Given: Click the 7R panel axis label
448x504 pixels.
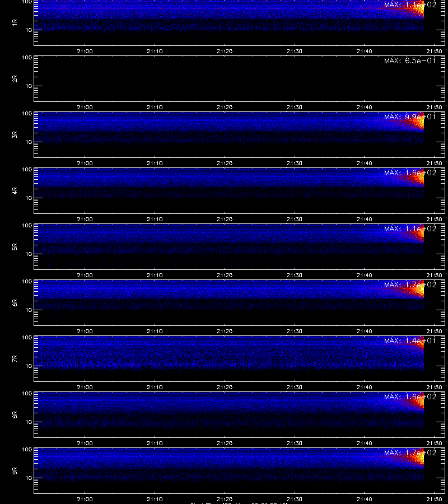Looking at the screenshot, I should [x=15, y=359].
